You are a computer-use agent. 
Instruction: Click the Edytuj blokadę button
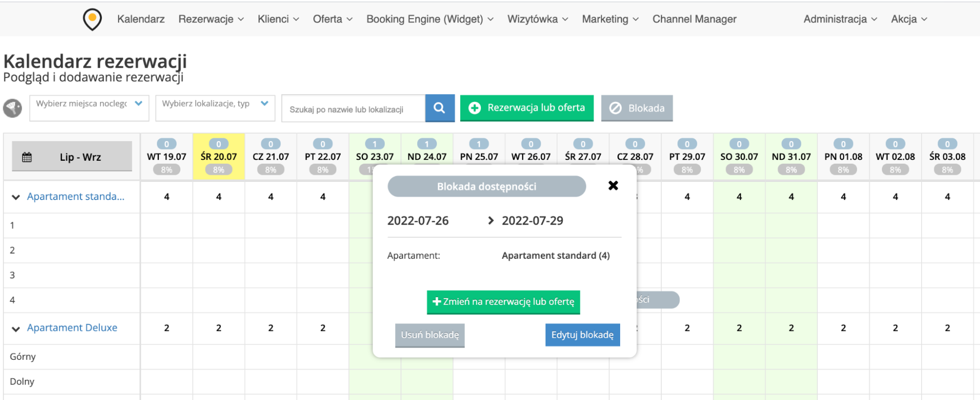coord(582,335)
